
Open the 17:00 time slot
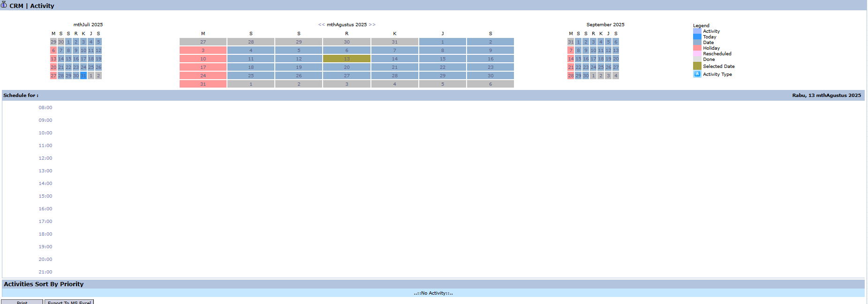tap(45, 222)
